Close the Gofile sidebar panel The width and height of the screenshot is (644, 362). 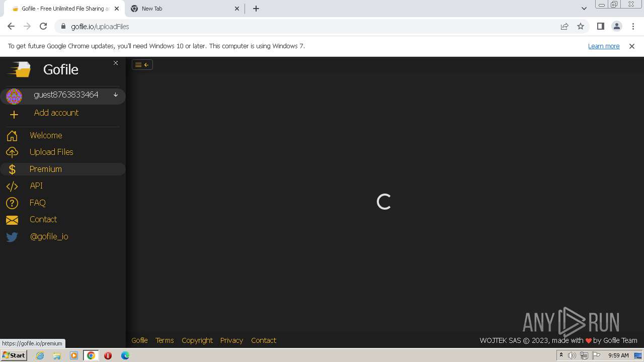point(116,63)
